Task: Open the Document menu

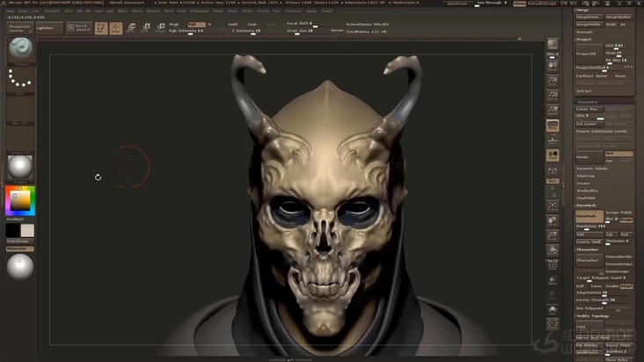Action: (x=52, y=11)
